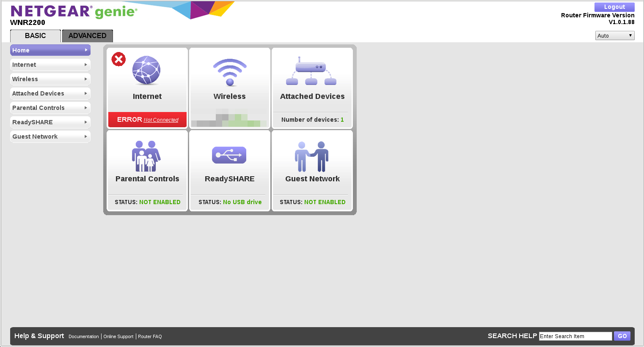Click the Number of devices status text
The width and height of the screenshot is (644, 347).
[x=312, y=120]
